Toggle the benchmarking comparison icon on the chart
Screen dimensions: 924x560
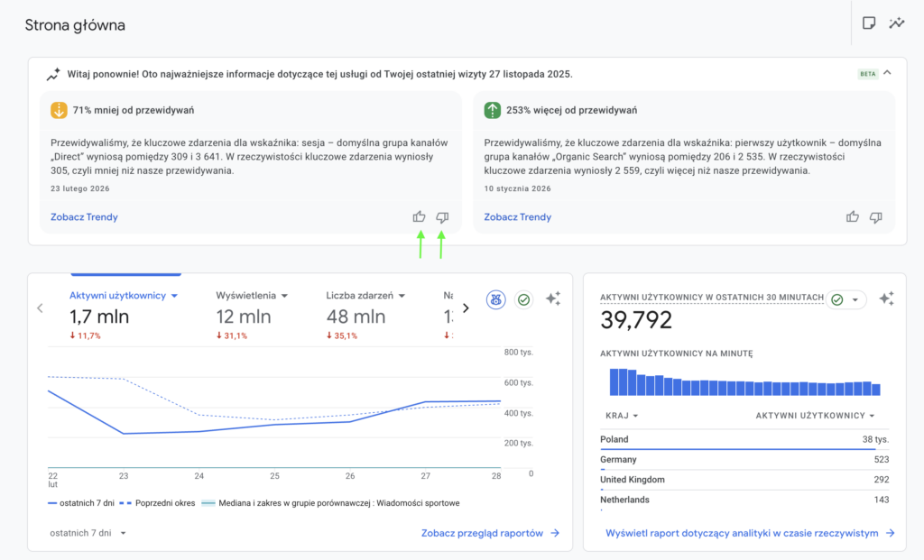point(495,299)
